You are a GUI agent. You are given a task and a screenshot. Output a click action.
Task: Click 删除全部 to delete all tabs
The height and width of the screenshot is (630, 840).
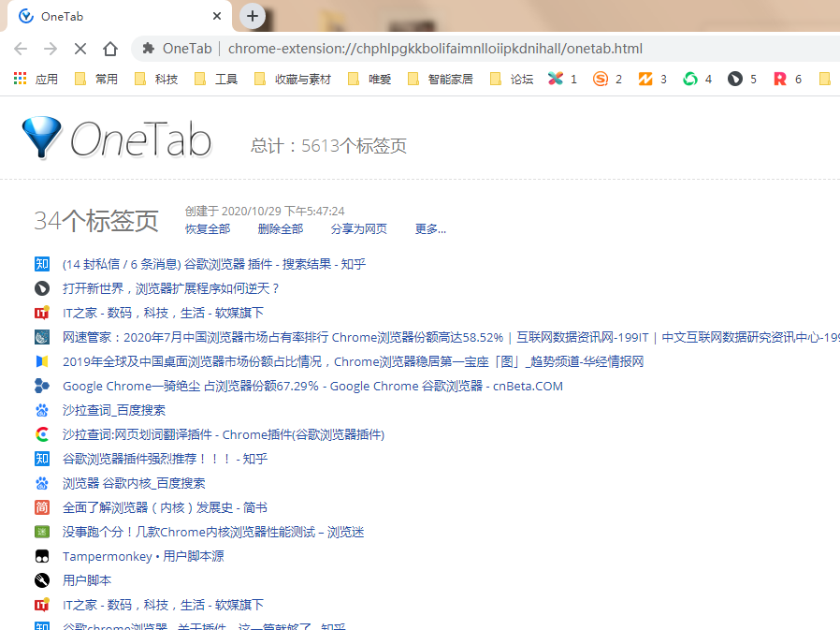(x=281, y=229)
